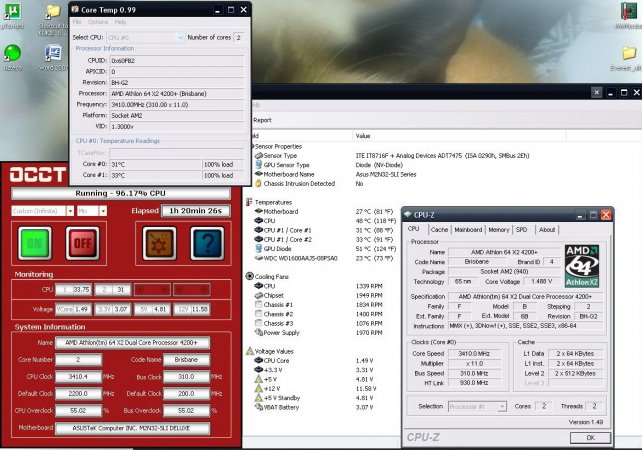Click the Power Supply fan icon
Screen dimensions: 642x450
[258, 332]
